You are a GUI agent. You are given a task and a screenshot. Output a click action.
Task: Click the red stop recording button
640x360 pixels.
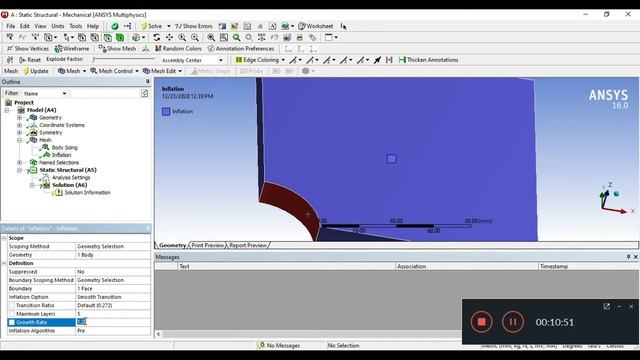[482, 322]
